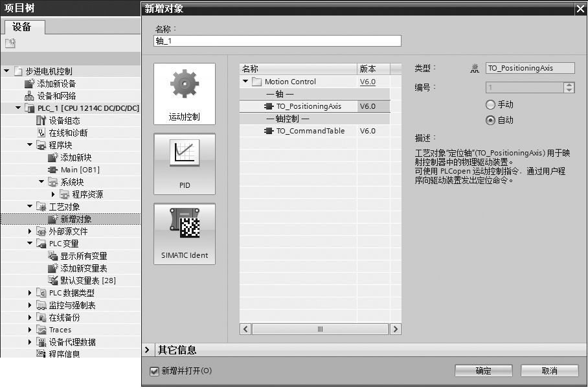
Task: Toggle the 新增并打开(O) checkbox
Action: pyautogui.click(x=154, y=371)
